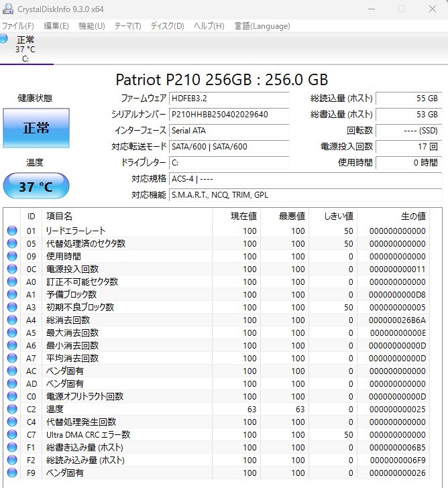448x488 pixels.
Task: Click the status orb for row A1 予備ブロック数
Action: [12, 294]
